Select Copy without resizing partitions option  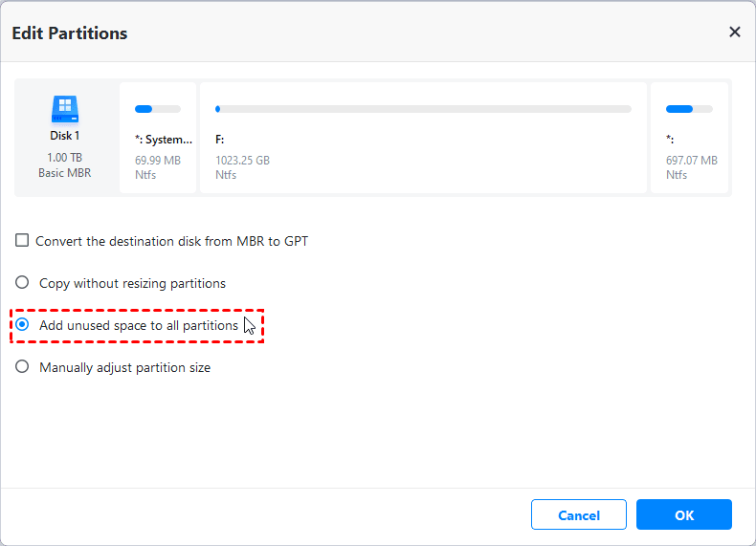click(x=22, y=283)
